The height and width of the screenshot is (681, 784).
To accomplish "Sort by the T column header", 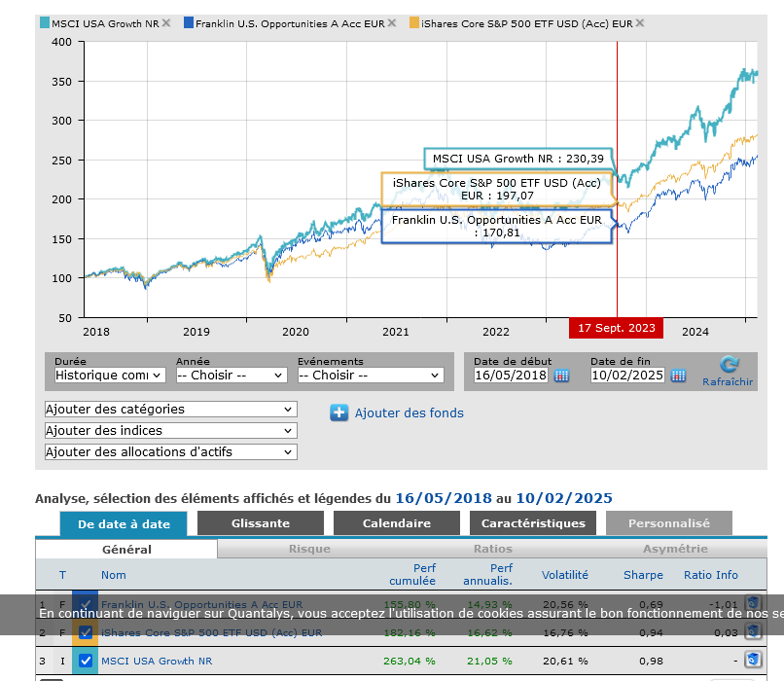I will pos(62,575).
